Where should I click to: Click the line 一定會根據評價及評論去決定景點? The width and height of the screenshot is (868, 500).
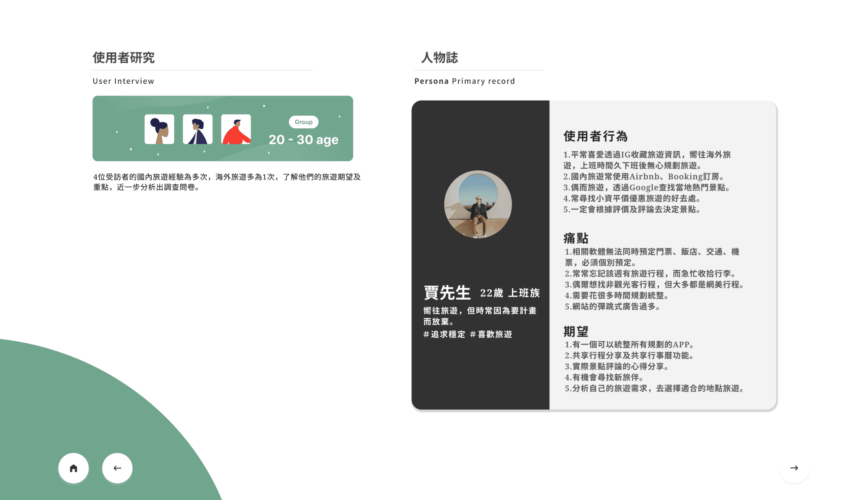pos(632,209)
